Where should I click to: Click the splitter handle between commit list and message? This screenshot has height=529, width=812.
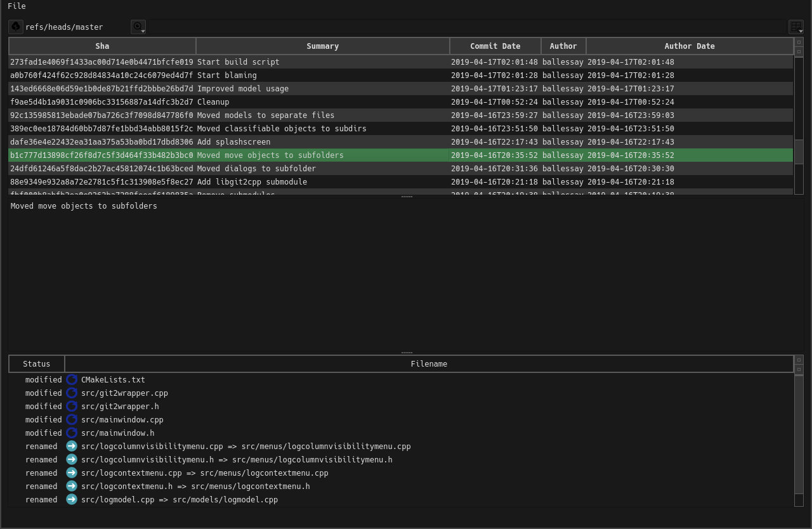[x=407, y=197]
